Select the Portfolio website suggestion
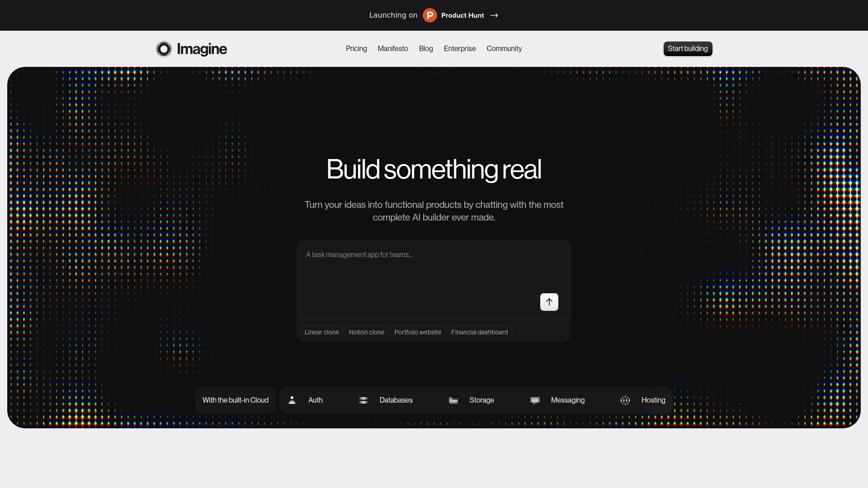The width and height of the screenshot is (868, 488). point(418,332)
